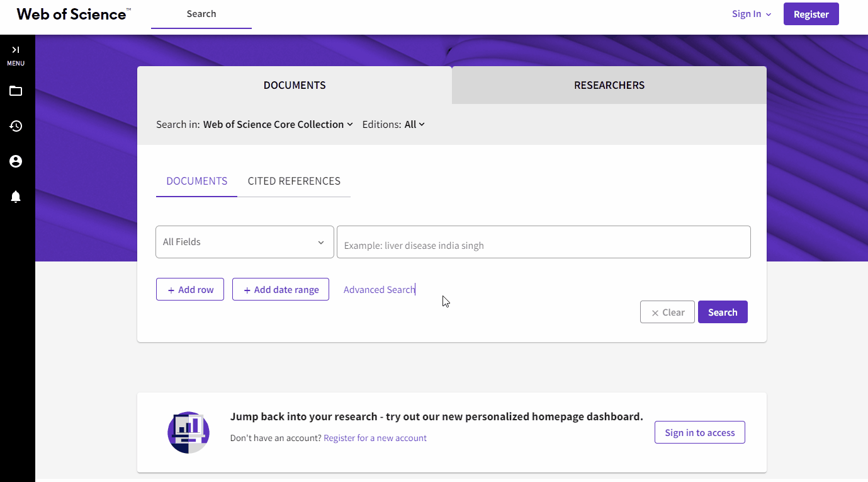Switch to the RESEARCHERS tab
The height and width of the screenshot is (482, 868).
tap(609, 85)
